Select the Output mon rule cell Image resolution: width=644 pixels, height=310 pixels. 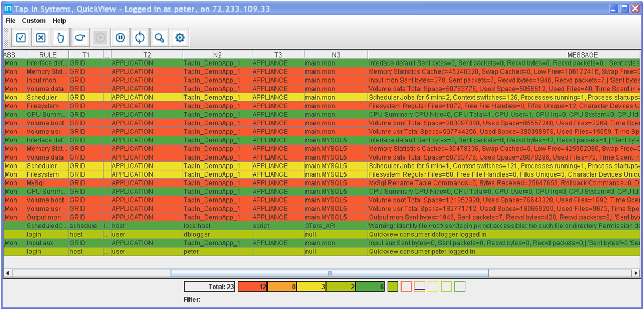coord(48,217)
